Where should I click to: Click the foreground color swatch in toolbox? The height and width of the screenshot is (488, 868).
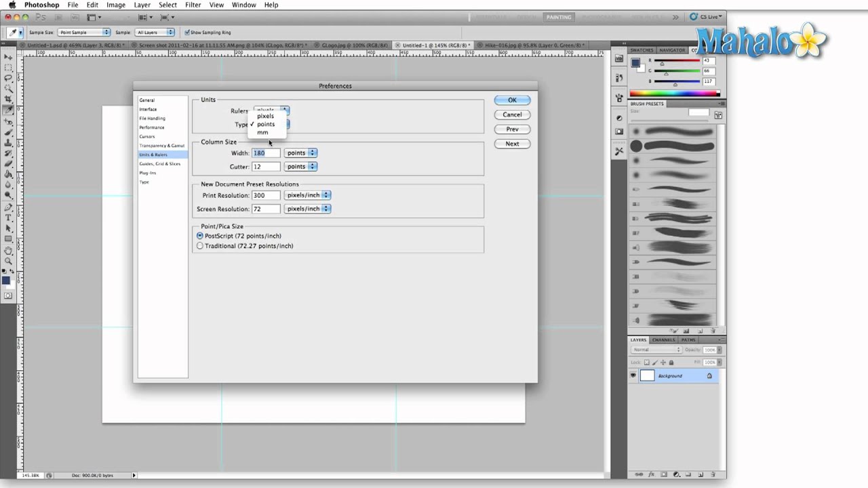point(6,280)
